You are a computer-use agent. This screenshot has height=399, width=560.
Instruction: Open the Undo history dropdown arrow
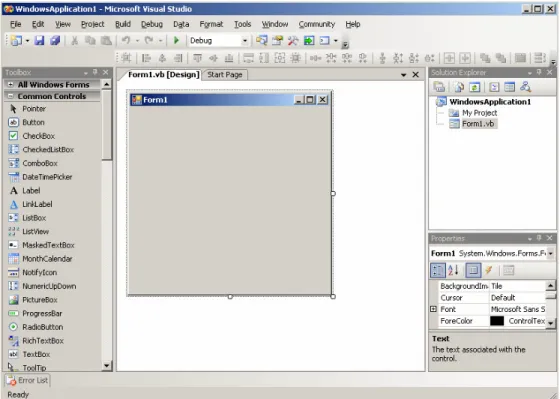137,41
